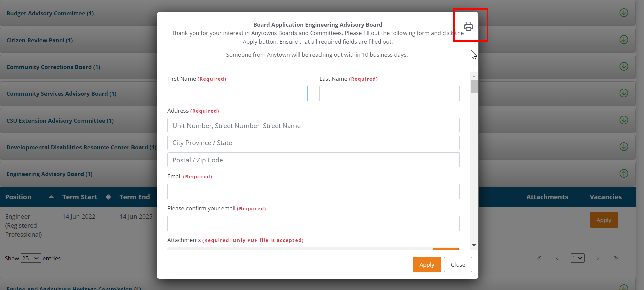Click the print icon in the dialog
Viewport: 644px width, 290px height.
pyautogui.click(x=468, y=26)
